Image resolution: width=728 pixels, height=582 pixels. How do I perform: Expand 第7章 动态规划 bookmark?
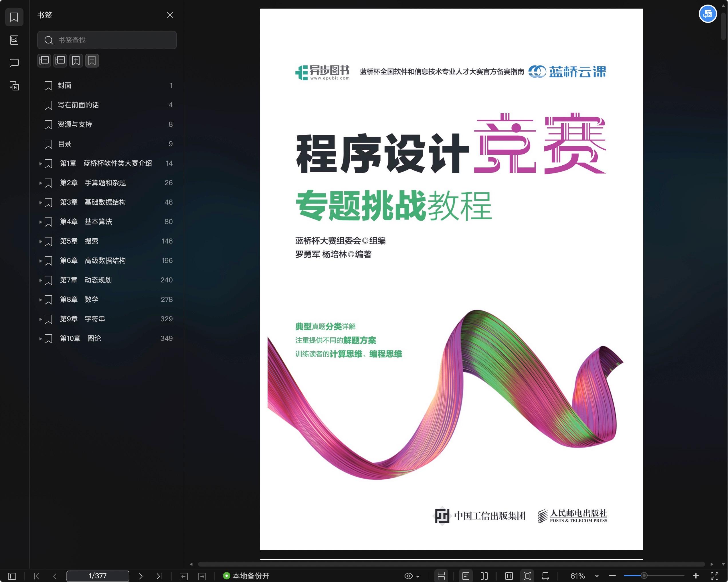tap(41, 280)
